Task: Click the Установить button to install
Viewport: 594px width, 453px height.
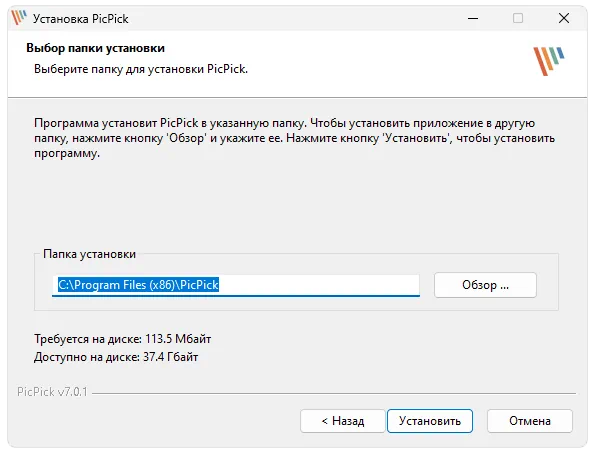Action: 430,421
